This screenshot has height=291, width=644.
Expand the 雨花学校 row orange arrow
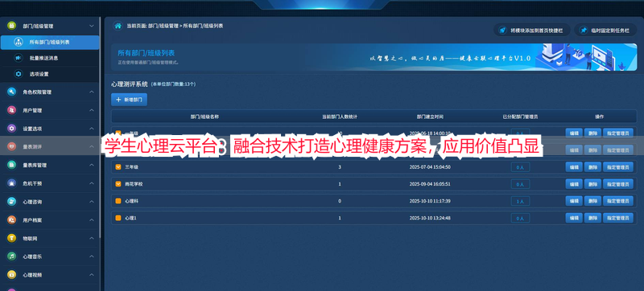point(118,184)
